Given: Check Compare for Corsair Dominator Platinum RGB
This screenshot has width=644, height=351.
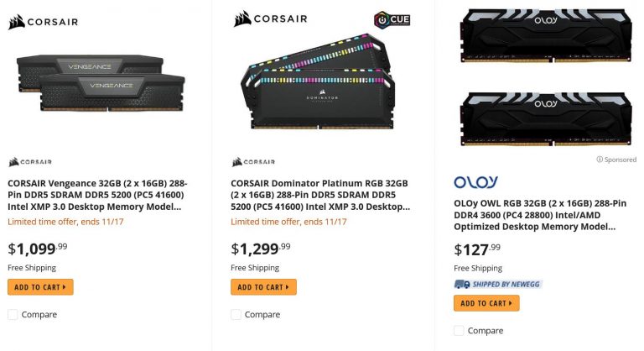Looking at the screenshot, I should (236, 315).
